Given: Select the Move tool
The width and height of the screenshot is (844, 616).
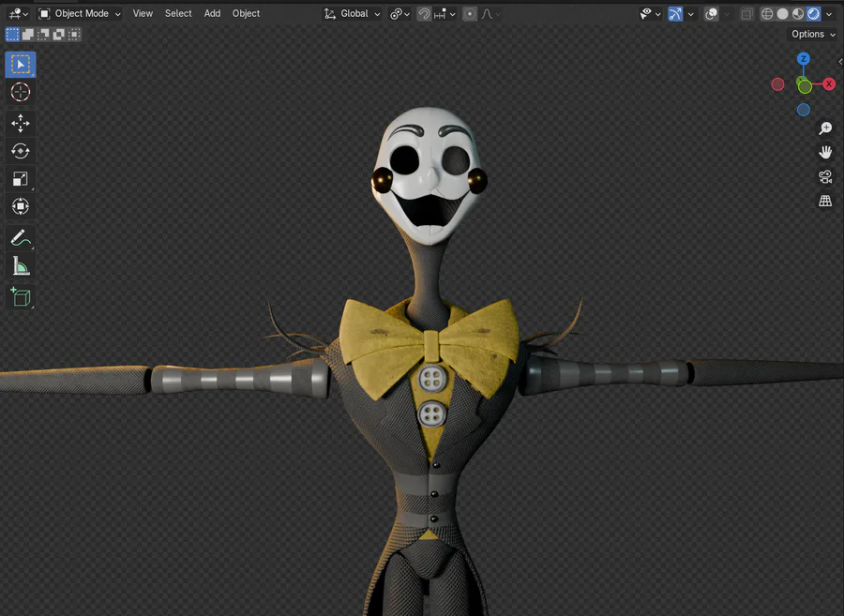Looking at the screenshot, I should tap(21, 123).
